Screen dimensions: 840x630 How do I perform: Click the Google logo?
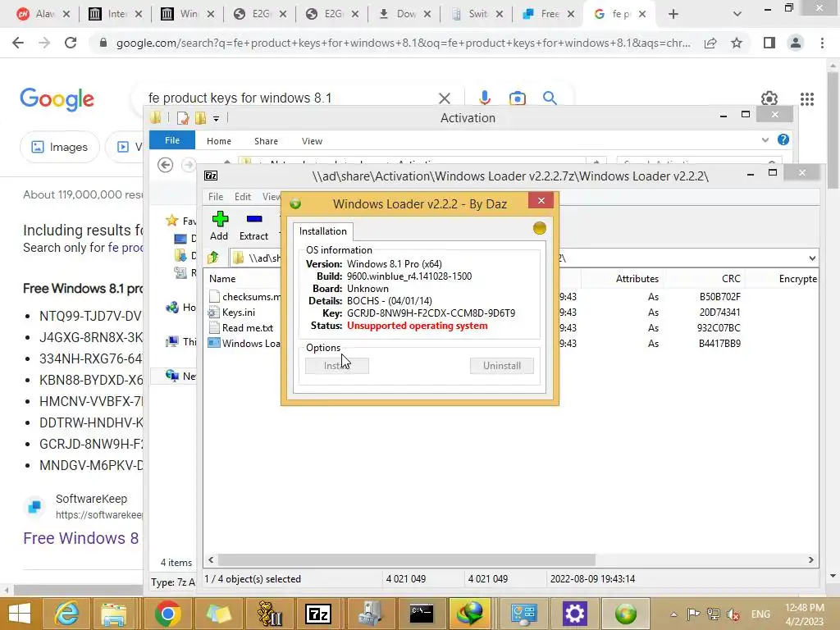57,99
